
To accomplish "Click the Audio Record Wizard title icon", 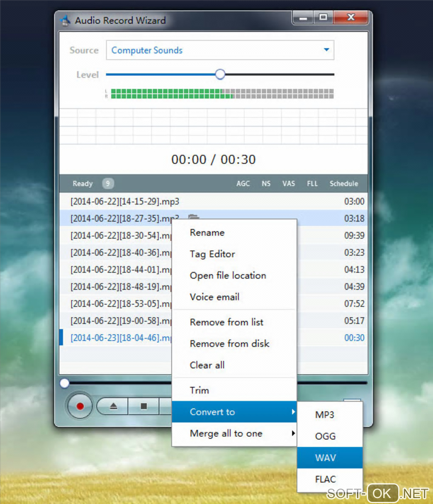I will click(x=65, y=20).
